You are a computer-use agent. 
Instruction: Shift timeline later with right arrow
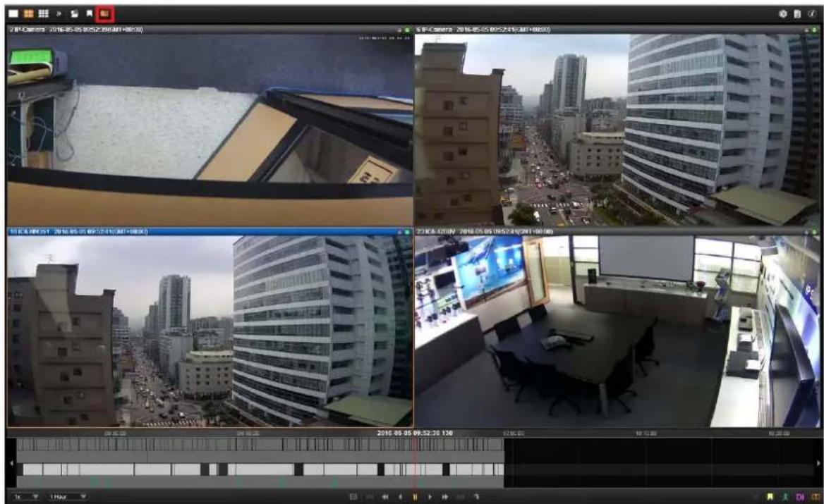pos(818,463)
